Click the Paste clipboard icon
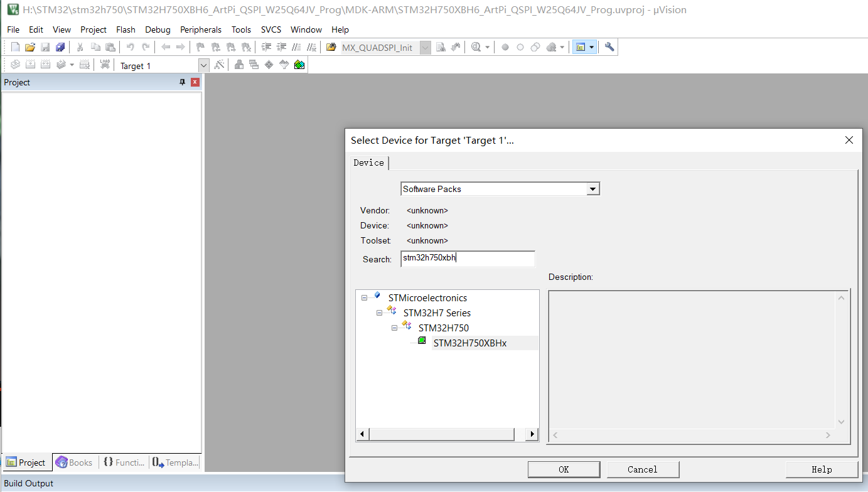The height and width of the screenshot is (492, 868). (110, 47)
